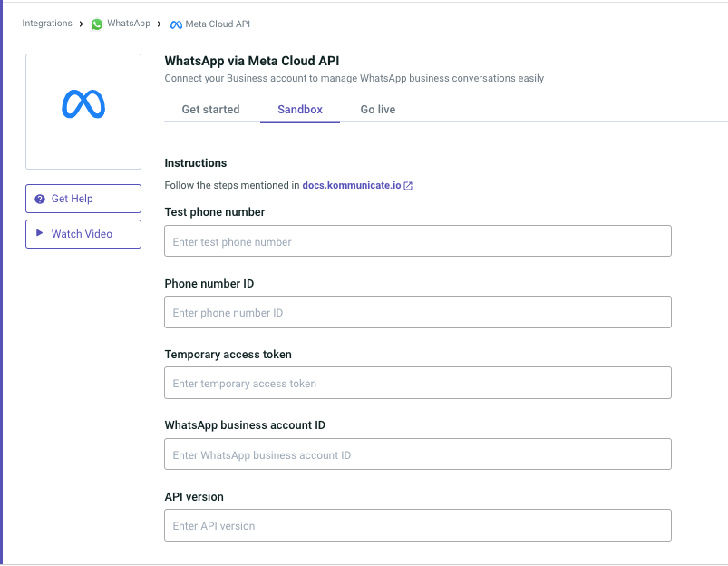This screenshot has height=566, width=728.
Task: Select the Sandbox tab
Action: click(x=300, y=110)
